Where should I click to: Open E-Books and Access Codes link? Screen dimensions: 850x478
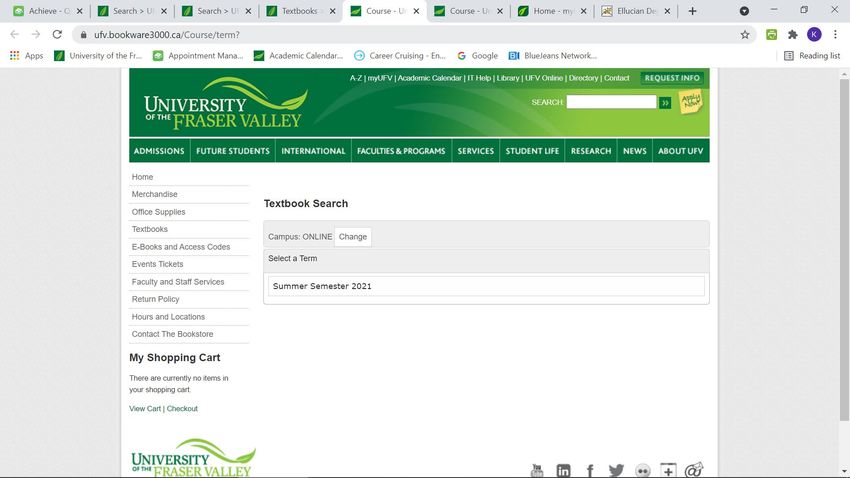[181, 247]
